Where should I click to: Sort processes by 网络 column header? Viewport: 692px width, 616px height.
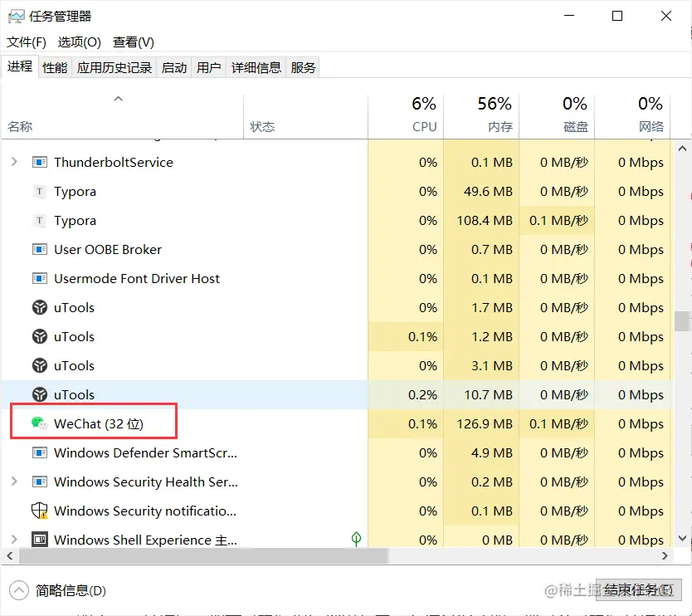(632, 116)
